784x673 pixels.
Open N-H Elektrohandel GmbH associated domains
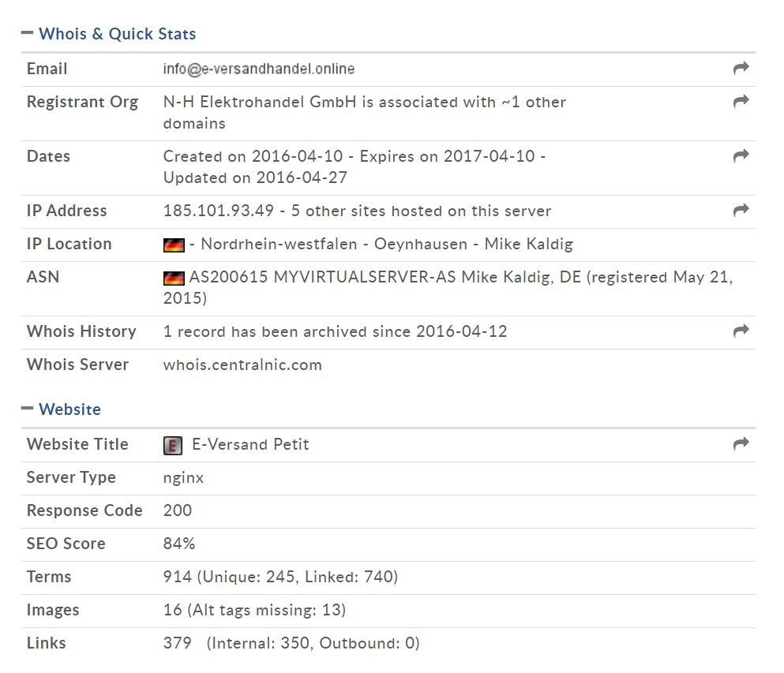(x=365, y=112)
